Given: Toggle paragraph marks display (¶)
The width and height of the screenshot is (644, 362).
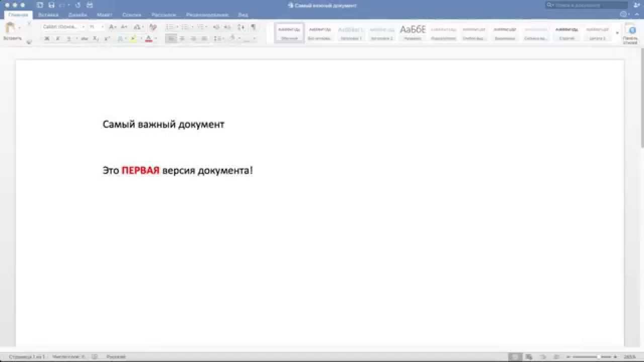Looking at the screenshot, I should 253,27.
